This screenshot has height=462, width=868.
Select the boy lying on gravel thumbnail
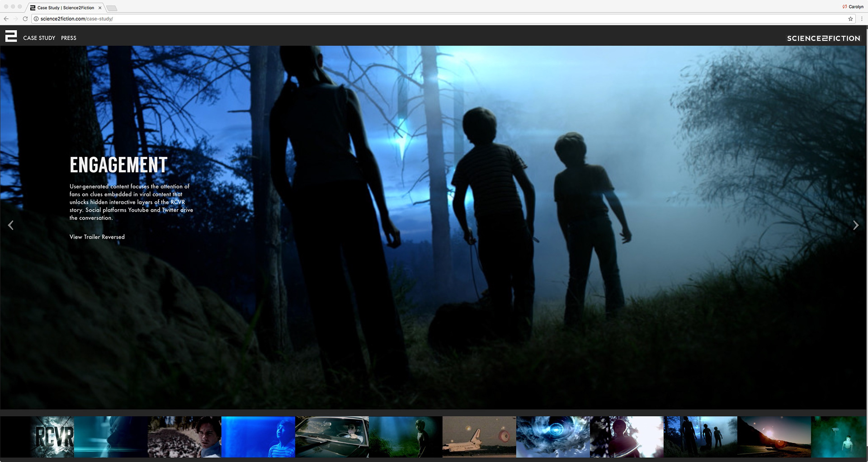tap(184, 437)
